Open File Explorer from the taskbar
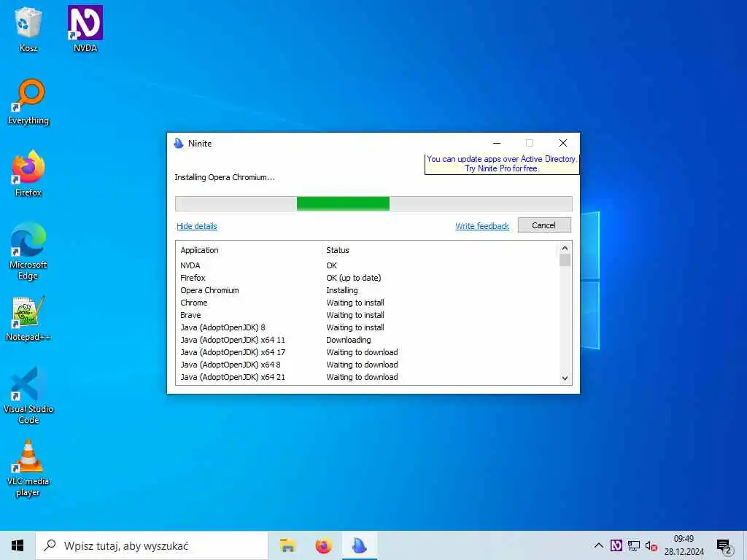 (x=287, y=545)
